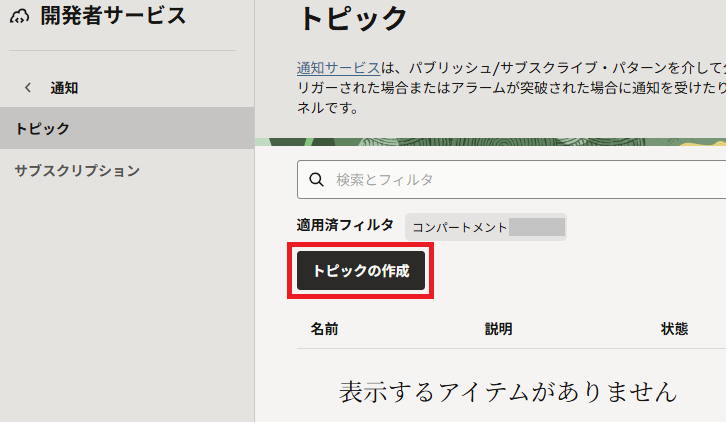Open サブスクリプション in the sidebar

click(77, 170)
